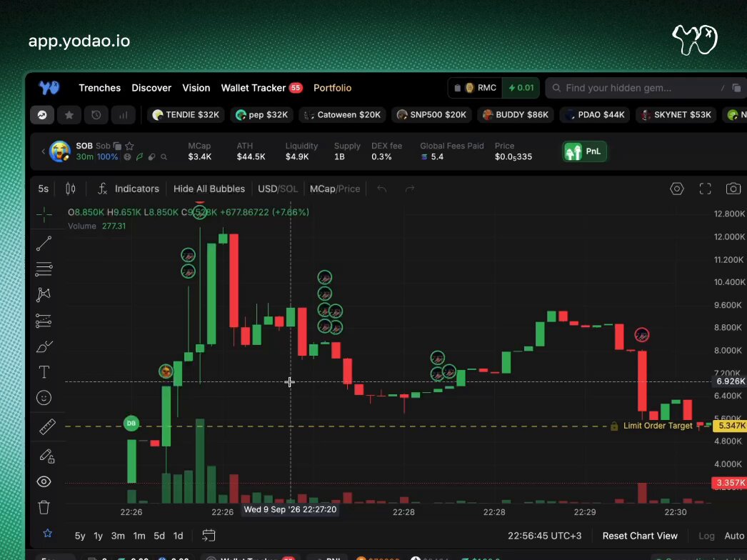Image resolution: width=747 pixels, height=560 pixels.
Task: Select the crosshair cursor tool
Action: tap(44, 214)
